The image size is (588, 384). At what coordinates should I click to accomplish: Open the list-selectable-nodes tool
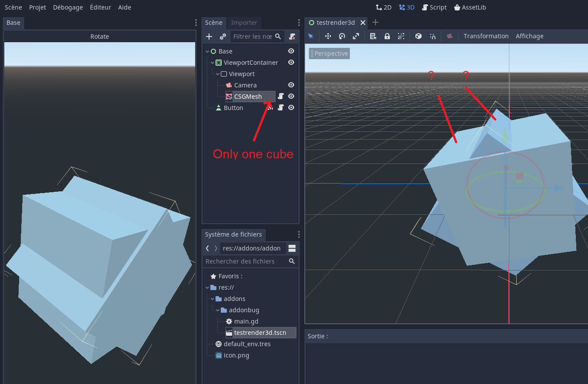[373, 36]
